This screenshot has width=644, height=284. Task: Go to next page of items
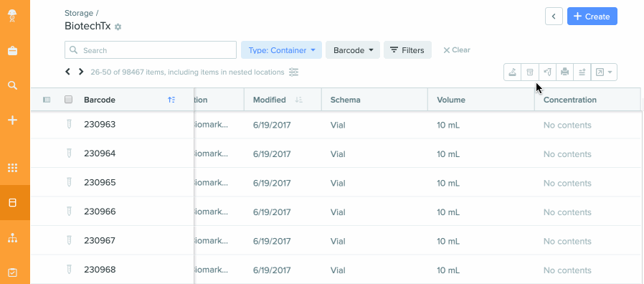(x=81, y=72)
